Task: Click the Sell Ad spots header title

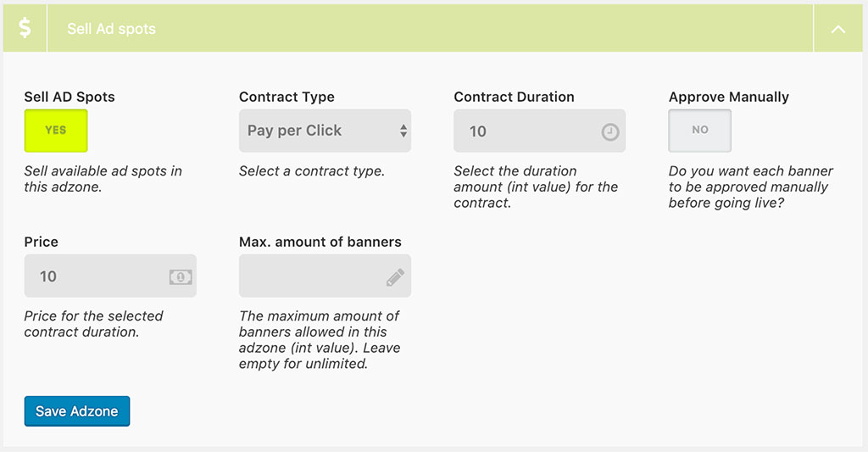Action: (111, 29)
